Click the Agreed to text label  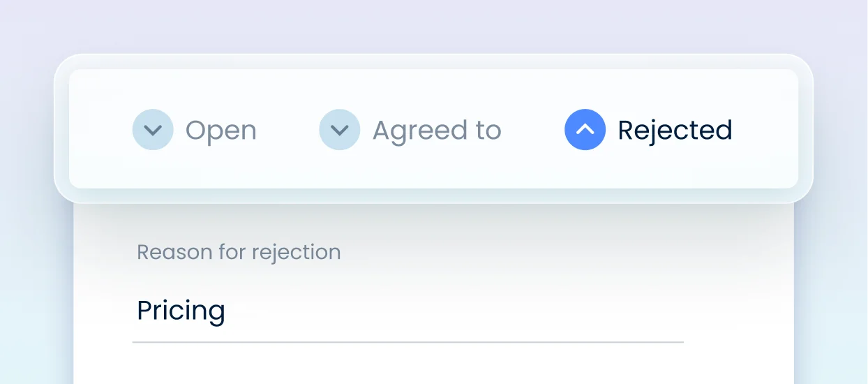point(436,131)
